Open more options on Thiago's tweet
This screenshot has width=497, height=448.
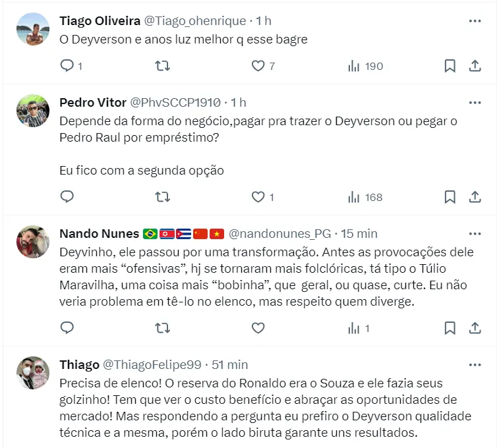475,364
